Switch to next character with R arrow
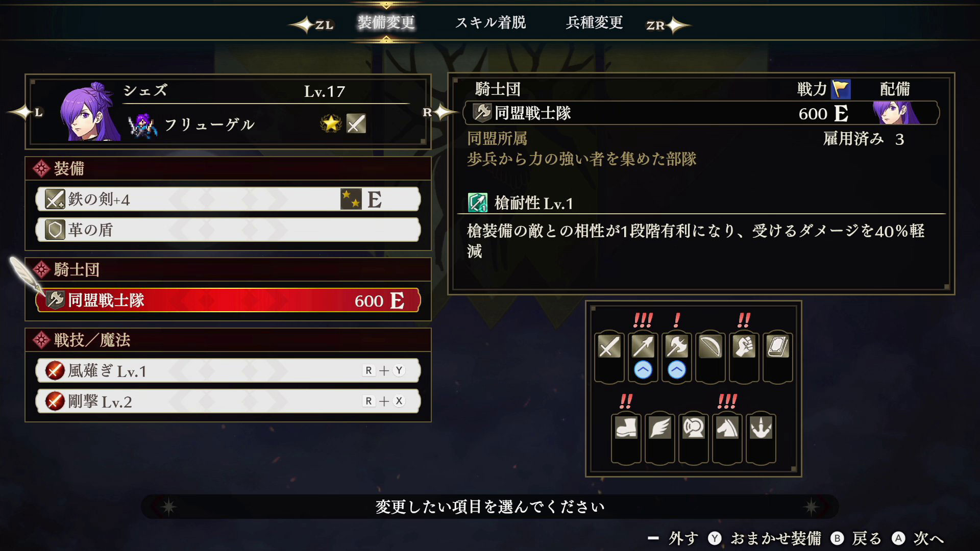Image resolution: width=980 pixels, height=551 pixels. [438, 112]
